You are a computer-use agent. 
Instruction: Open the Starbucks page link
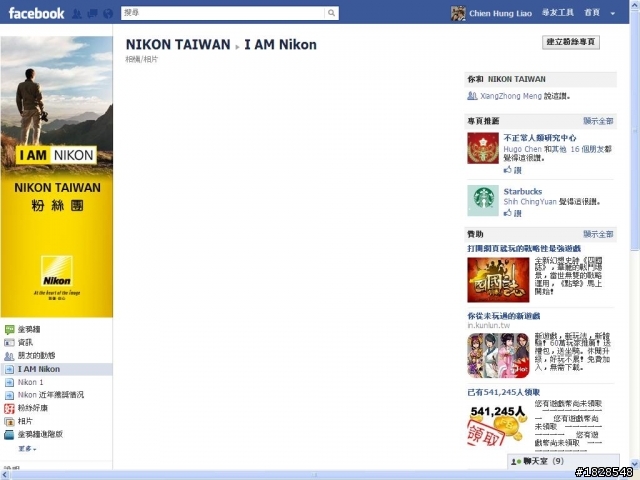522,191
